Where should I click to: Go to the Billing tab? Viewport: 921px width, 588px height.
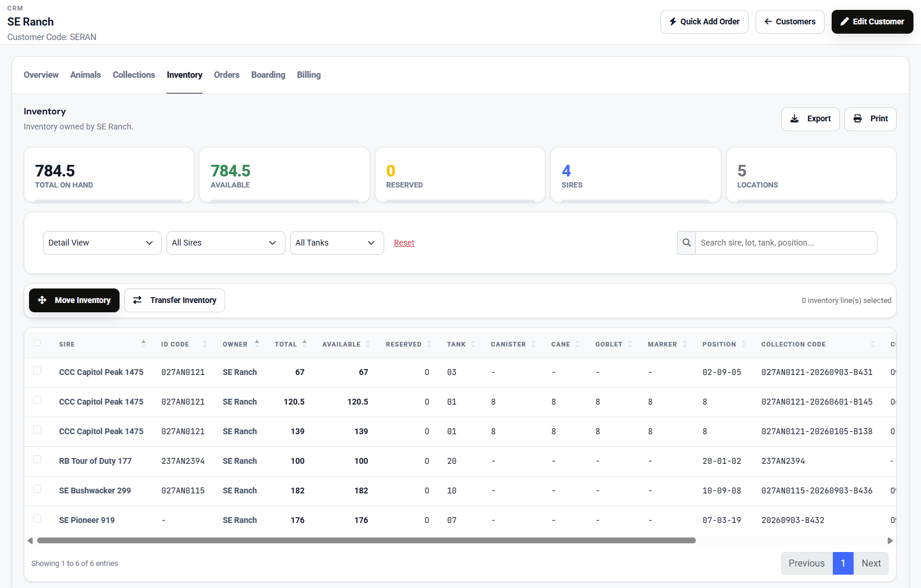point(309,75)
